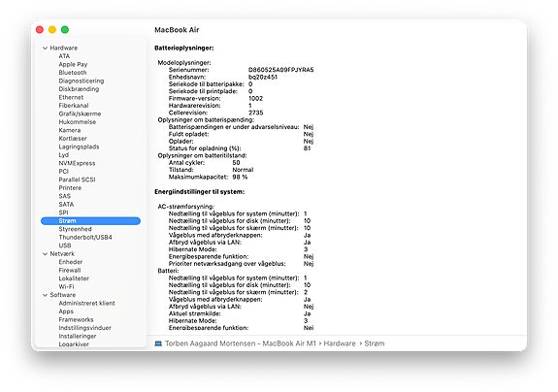Viewport: 558px width, 392px height.
Task: Click the computer icon in path bar
Action: (158, 343)
